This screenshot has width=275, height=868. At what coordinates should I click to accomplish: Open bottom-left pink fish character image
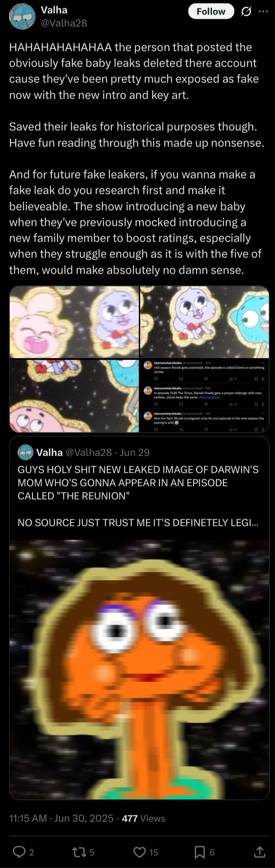click(x=74, y=396)
